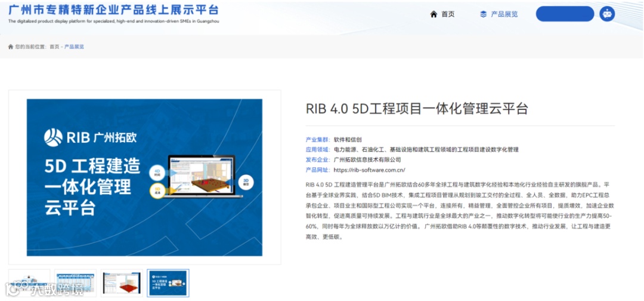The height and width of the screenshot is (301, 644).
Task: Click the product title RIB 4.0 5D工程项目一体化管理云平台
Action: click(417, 109)
